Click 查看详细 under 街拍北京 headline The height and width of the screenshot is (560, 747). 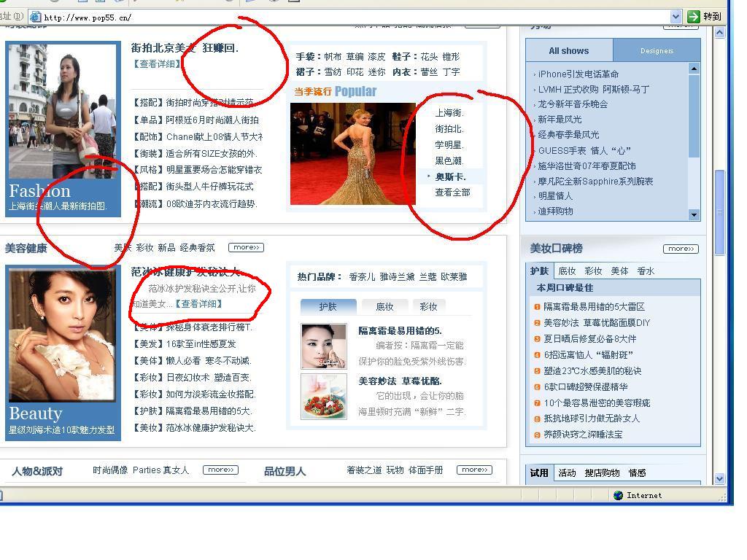coord(157,64)
